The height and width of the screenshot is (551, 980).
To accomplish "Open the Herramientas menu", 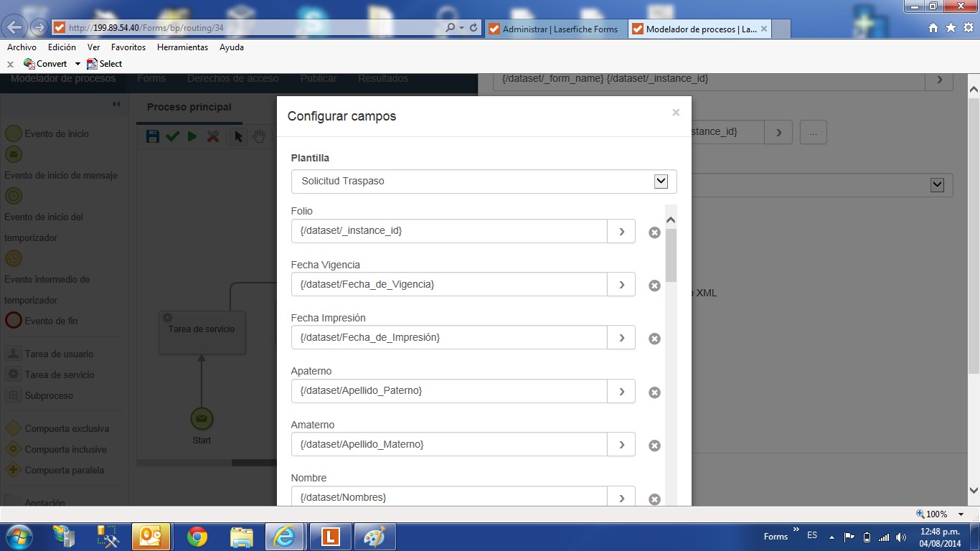I will [x=182, y=47].
